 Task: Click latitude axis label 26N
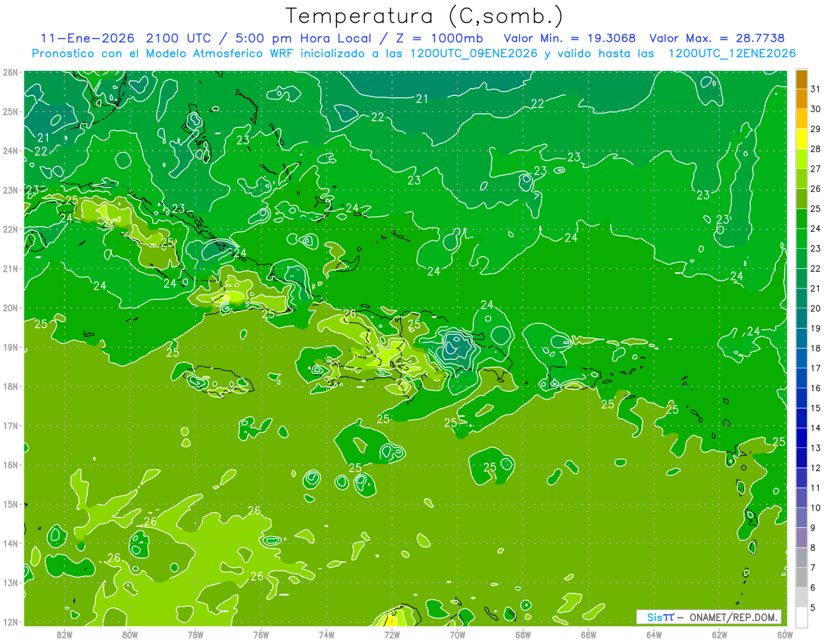[x=10, y=72]
